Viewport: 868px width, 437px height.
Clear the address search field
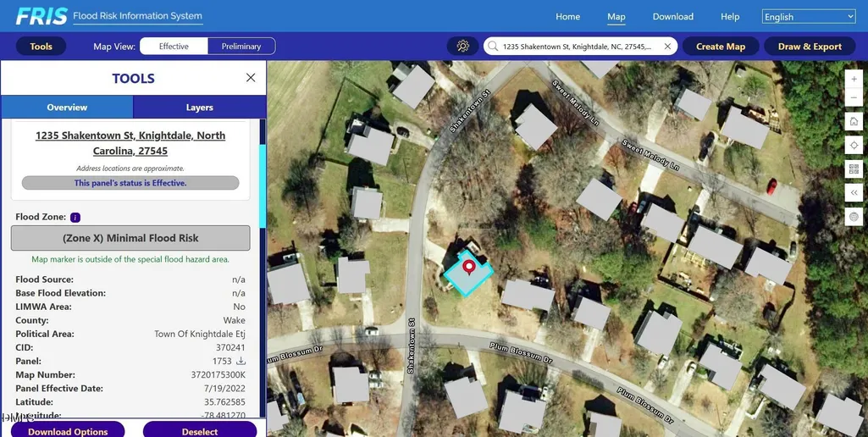click(667, 47)
